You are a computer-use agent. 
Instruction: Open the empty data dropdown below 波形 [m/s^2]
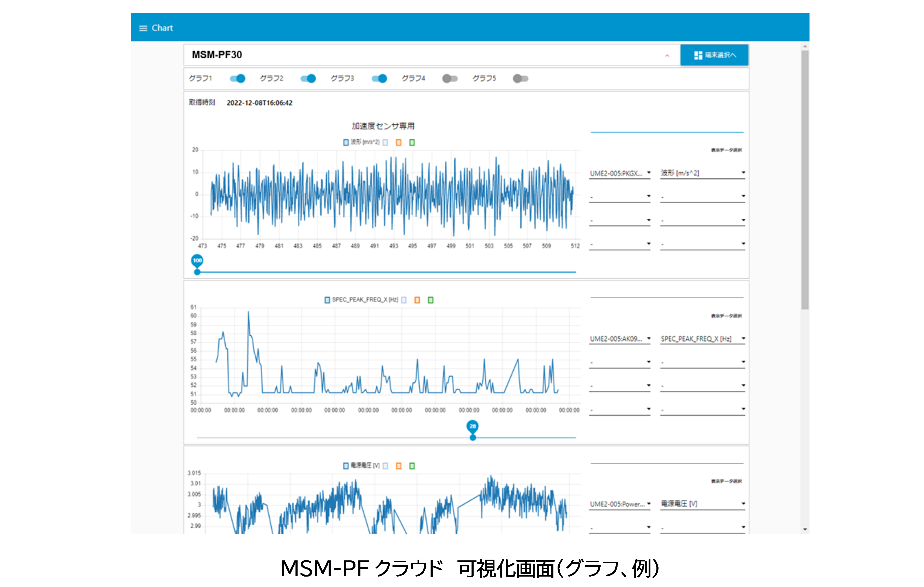[703, 197]
